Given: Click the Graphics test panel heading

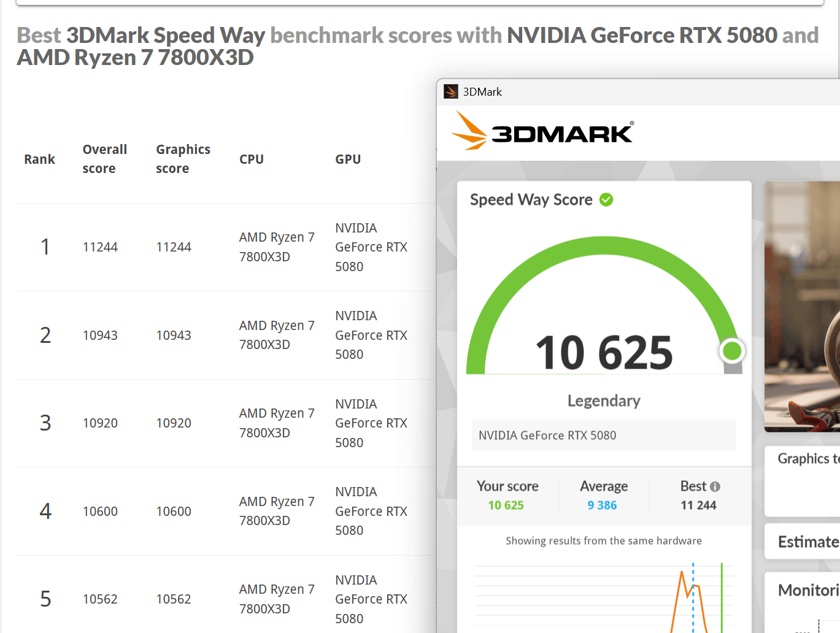Looking at the screenshot, I should (808, 459).
